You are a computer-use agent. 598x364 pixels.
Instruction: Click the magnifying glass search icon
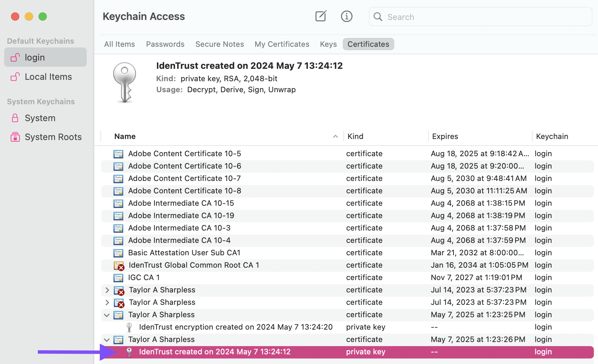(378, 17)
